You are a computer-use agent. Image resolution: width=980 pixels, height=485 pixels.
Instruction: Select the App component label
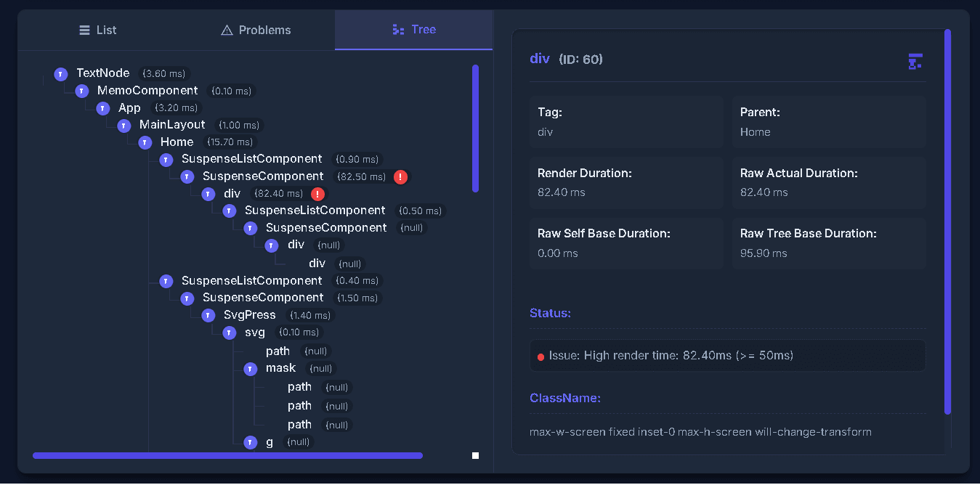pos(130,108)
